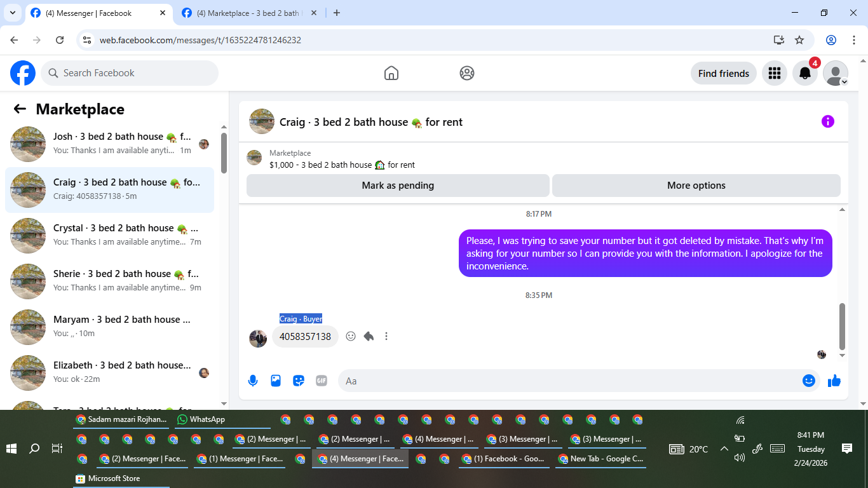
Task: Click the Mark as pending button
Action: coord(398,186)
